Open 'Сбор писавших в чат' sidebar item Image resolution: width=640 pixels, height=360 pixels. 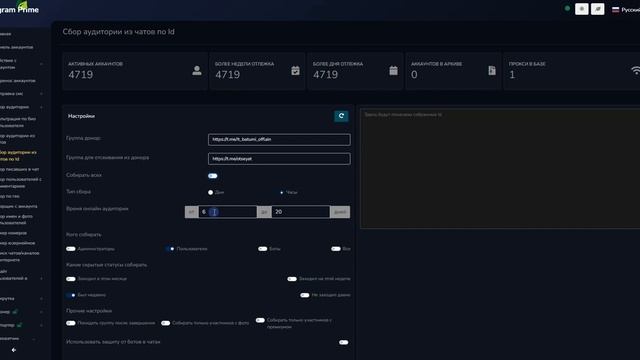(20, 169)
